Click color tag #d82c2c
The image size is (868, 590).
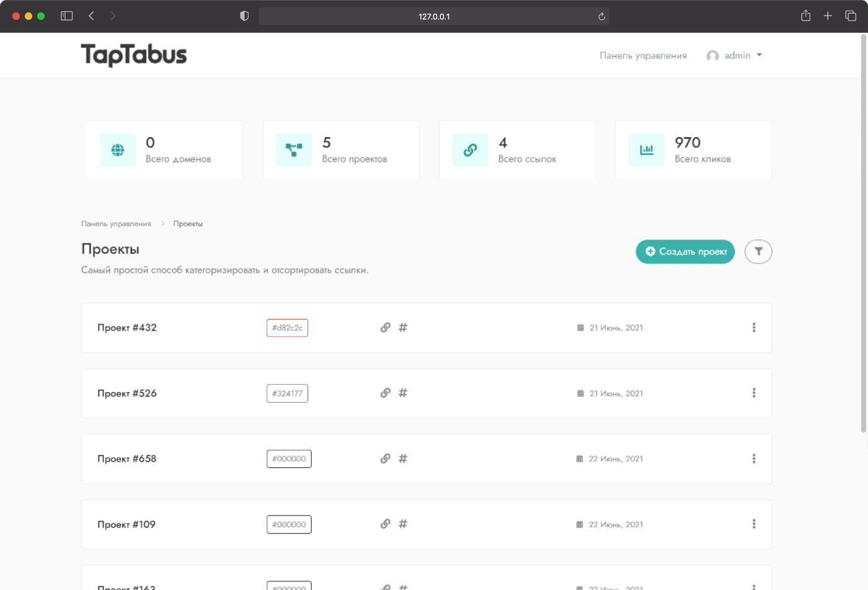click(x=287, y=328)
